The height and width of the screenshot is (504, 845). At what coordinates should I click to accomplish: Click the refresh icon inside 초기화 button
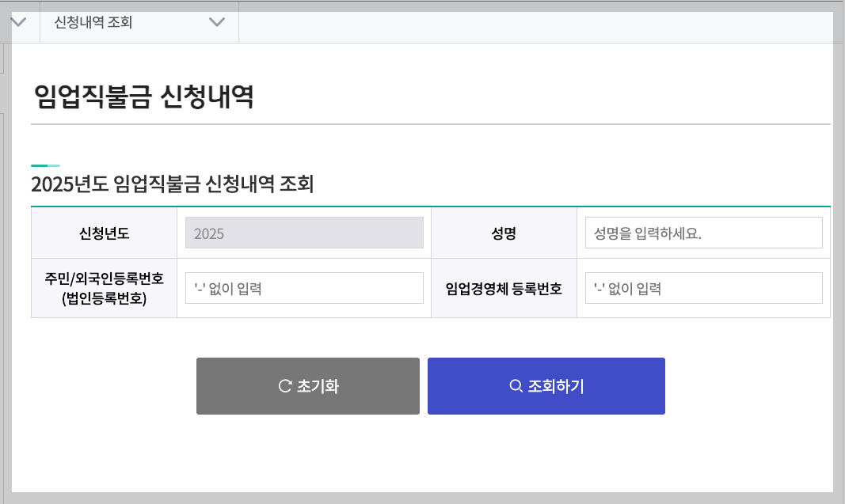[283, 385]
